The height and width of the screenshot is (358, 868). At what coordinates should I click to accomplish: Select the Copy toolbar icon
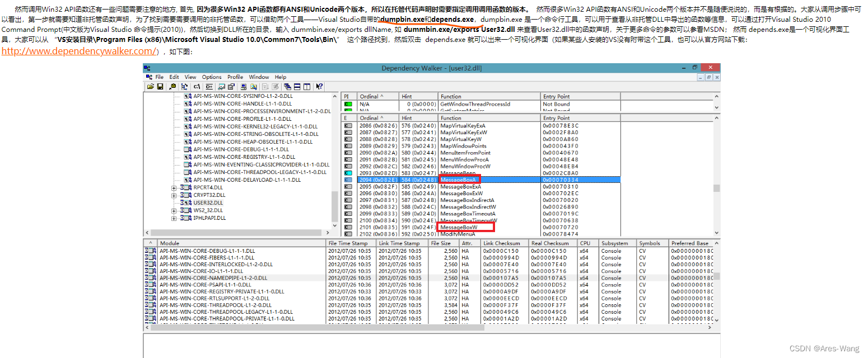173,87
